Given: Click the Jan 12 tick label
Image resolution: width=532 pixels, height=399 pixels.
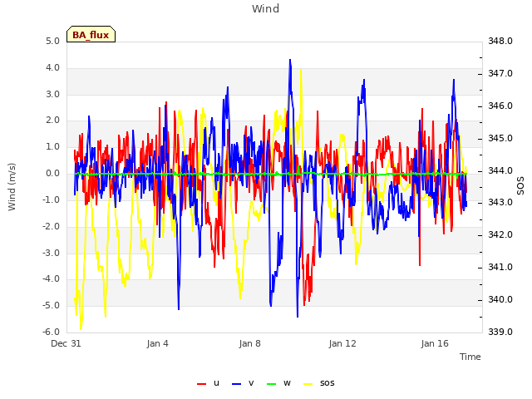Looking at the screenshot, I should tap(342, 343).
